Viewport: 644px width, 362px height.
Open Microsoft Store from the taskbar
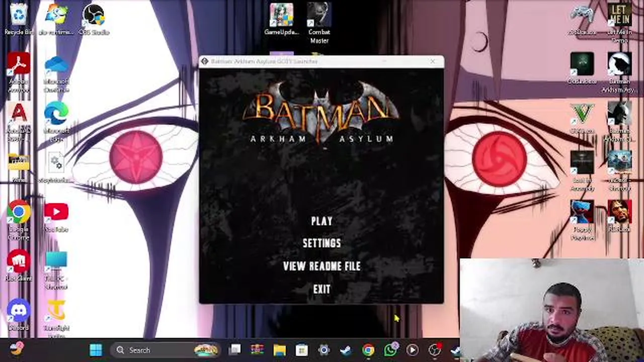301,350
